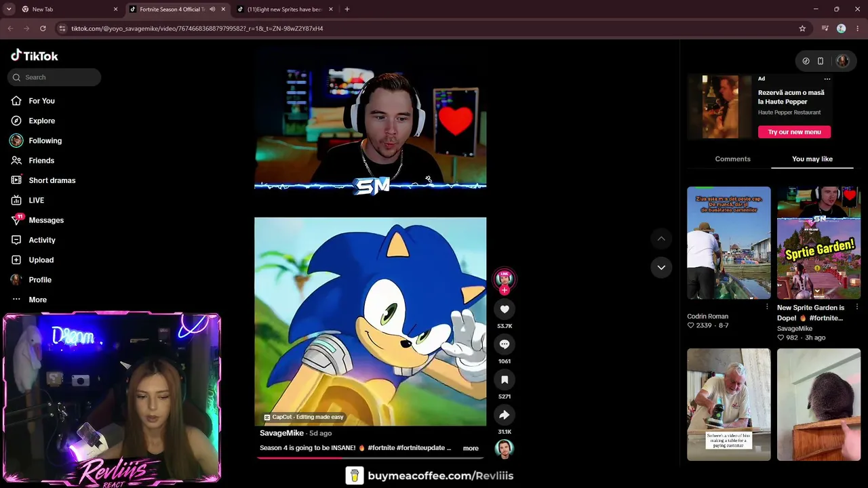
Task: Go to the next video with down arrow
Action: (661, 267)
